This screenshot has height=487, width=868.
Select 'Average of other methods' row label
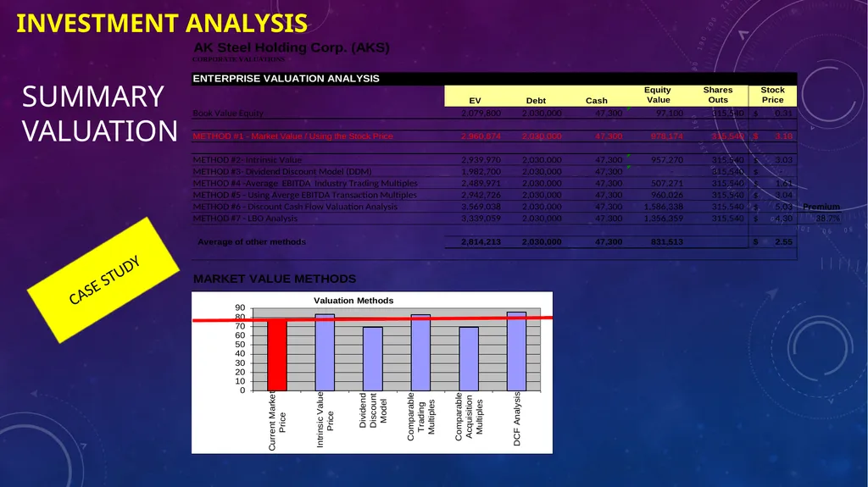coord(252,242)
